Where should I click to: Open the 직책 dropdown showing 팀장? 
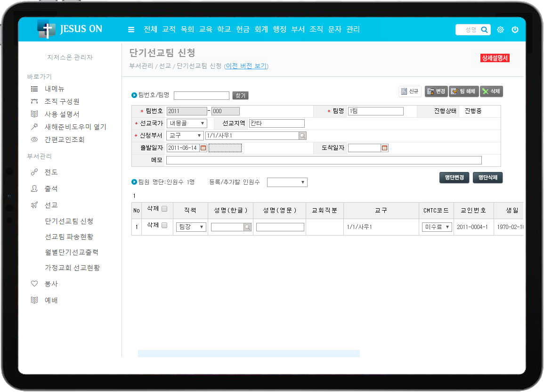[x=191, y=227]
